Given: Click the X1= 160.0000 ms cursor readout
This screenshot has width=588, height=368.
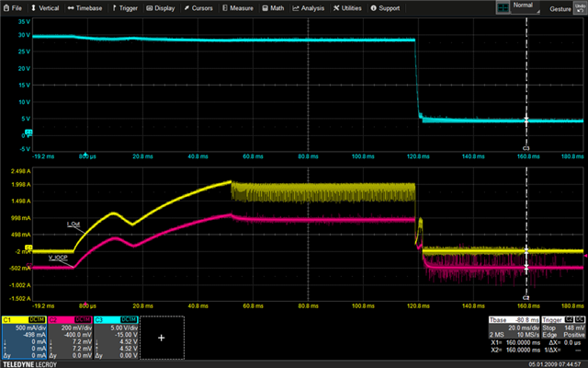Looking at the screenshot, I should coord(515,342).
